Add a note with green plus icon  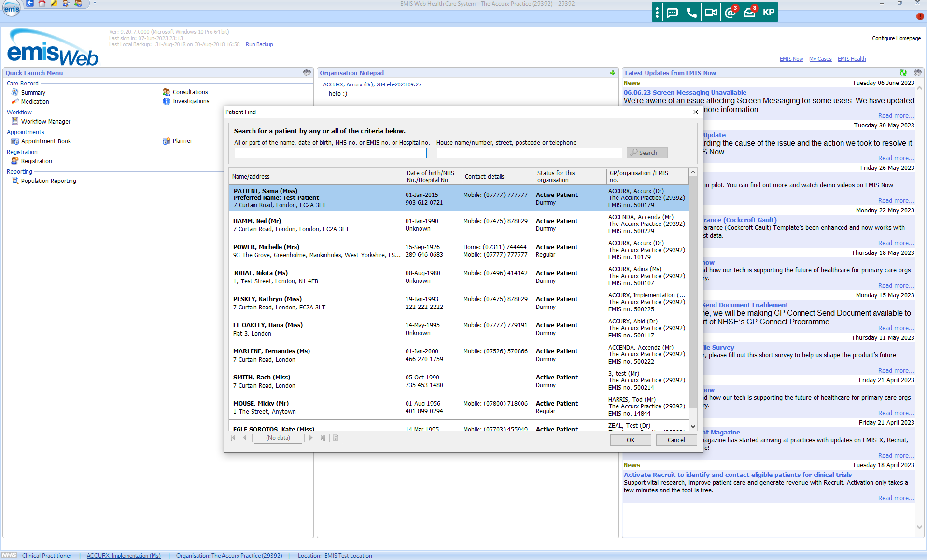(613, 73)
